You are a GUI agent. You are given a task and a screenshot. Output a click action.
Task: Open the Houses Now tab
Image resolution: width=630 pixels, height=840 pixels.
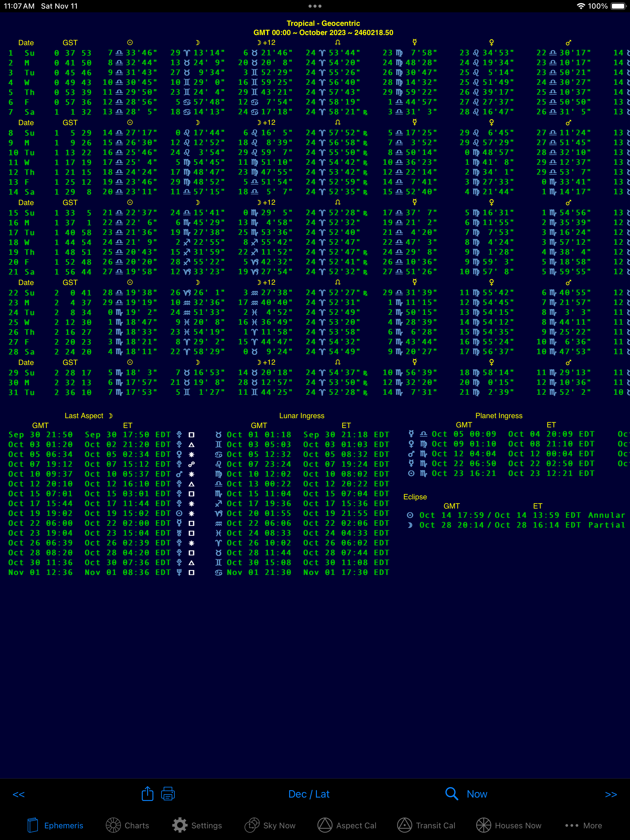point(509,825)
